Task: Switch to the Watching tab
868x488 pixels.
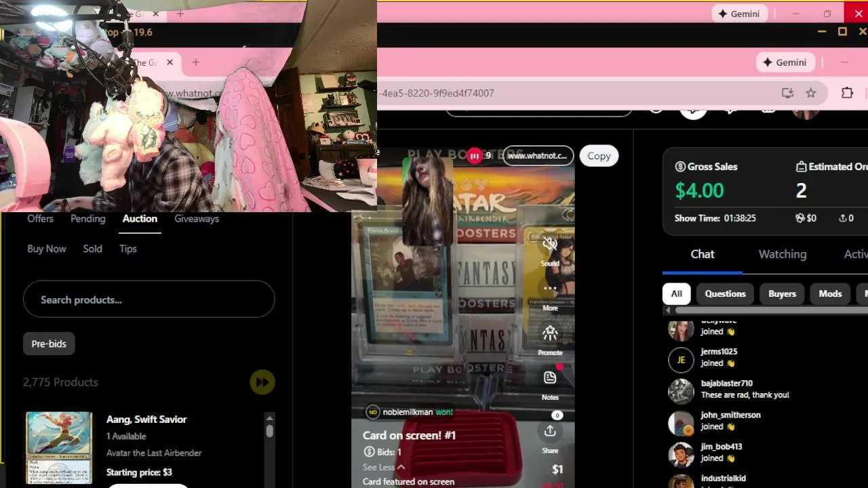Action: (x=783, y=254)
